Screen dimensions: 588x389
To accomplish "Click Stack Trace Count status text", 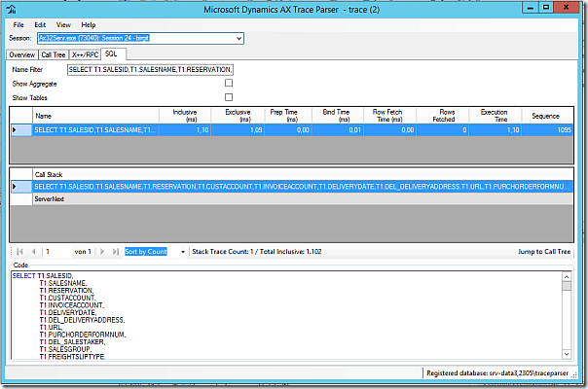I will [x=256, y=252].
